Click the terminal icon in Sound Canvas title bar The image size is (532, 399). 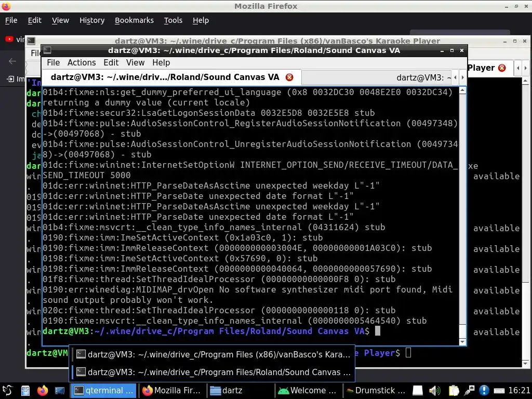point(47,50)
